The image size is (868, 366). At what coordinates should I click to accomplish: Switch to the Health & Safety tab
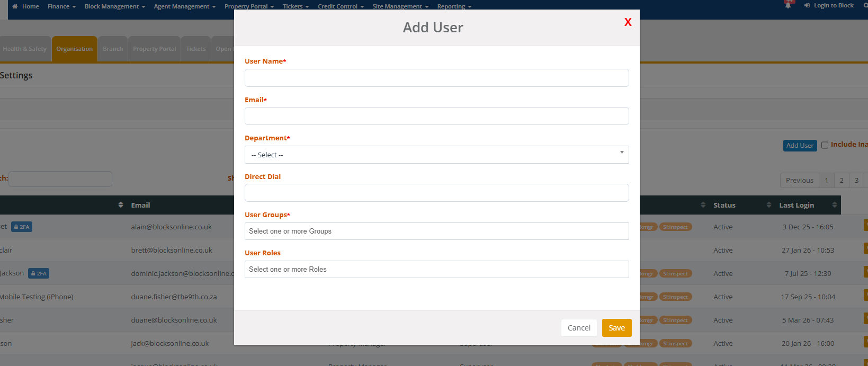point(25,49)
